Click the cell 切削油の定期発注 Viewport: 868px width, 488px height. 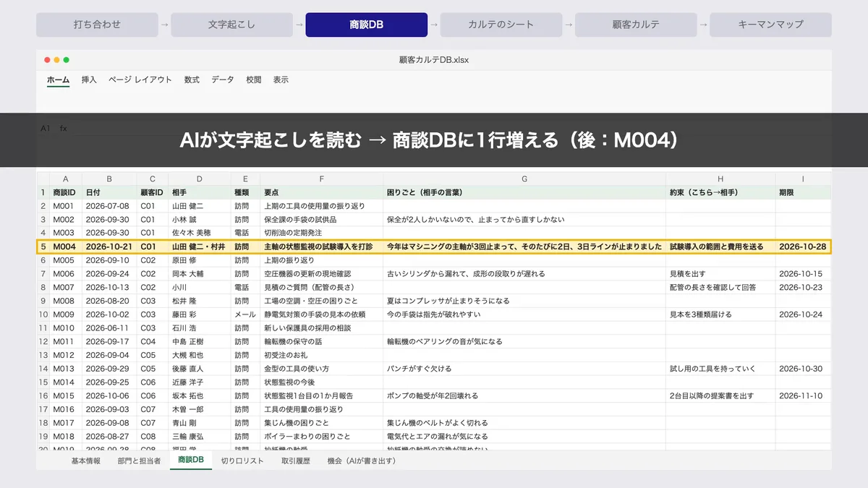pyautogui.click(x=322, y=233)
